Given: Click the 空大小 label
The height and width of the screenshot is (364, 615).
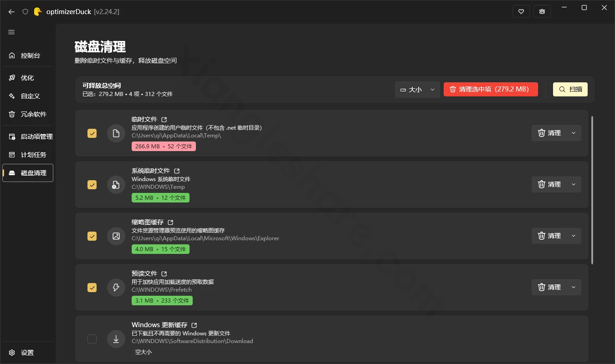Looking at the screenshot, I should coord(143,352).
